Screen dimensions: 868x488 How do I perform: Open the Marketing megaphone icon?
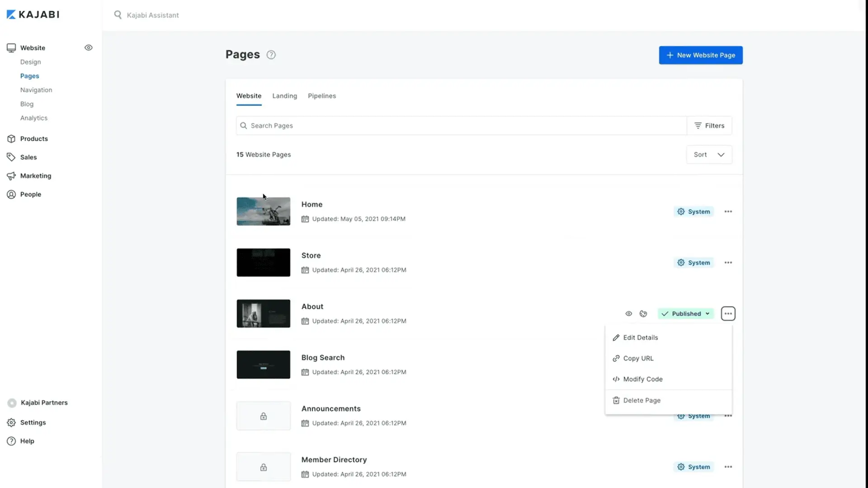(x=11, y=176)
